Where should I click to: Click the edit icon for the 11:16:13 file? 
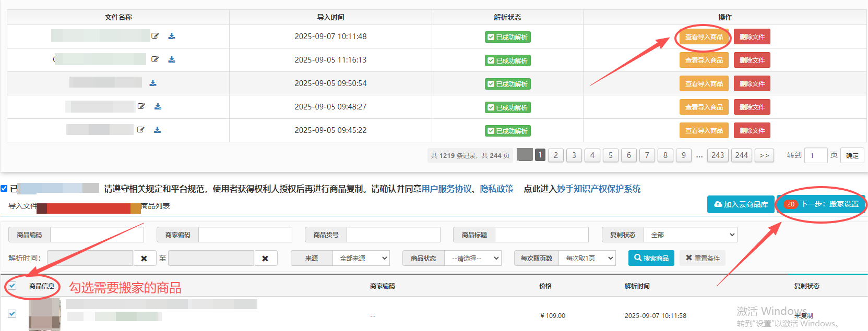155,59
